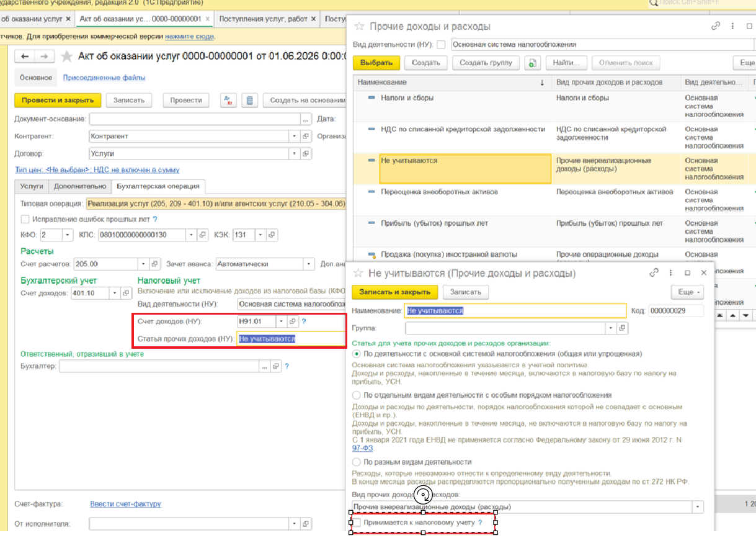Screen dimensions: 756x543
Task: Select По деятельности с основной системой налогообложения
Action: (356, 353)
